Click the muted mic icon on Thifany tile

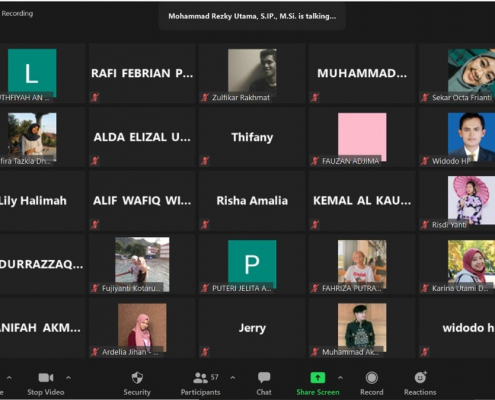click(205, 161)
